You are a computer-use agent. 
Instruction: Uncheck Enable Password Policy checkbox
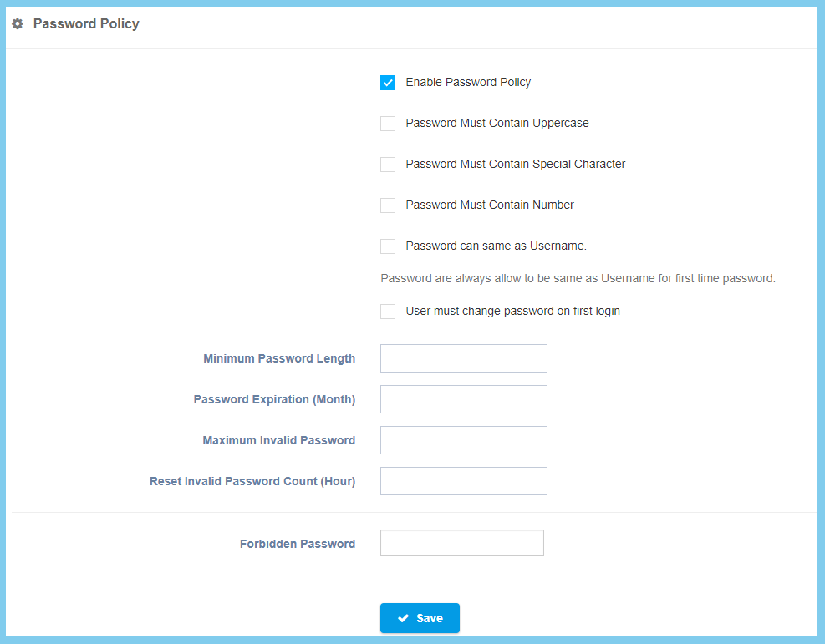pos(388,83)
